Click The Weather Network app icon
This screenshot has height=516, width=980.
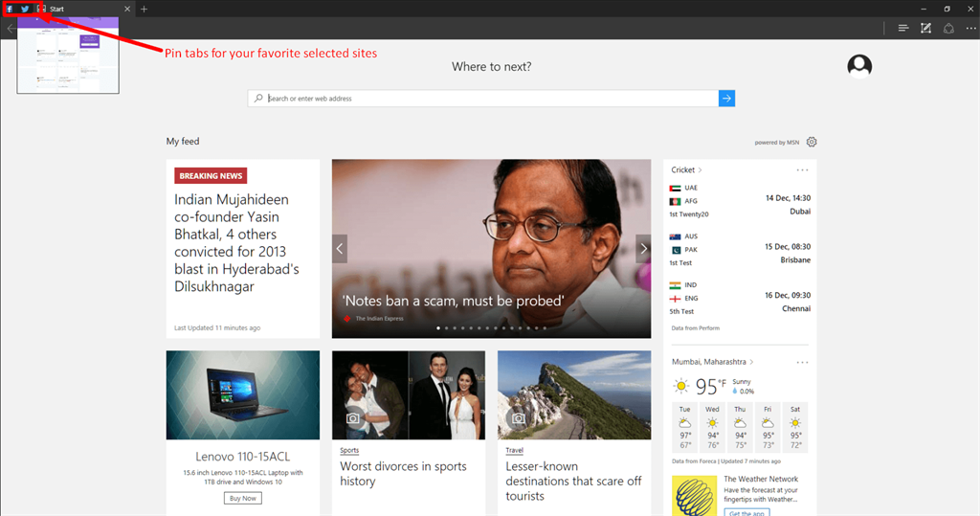pos(695,496)
